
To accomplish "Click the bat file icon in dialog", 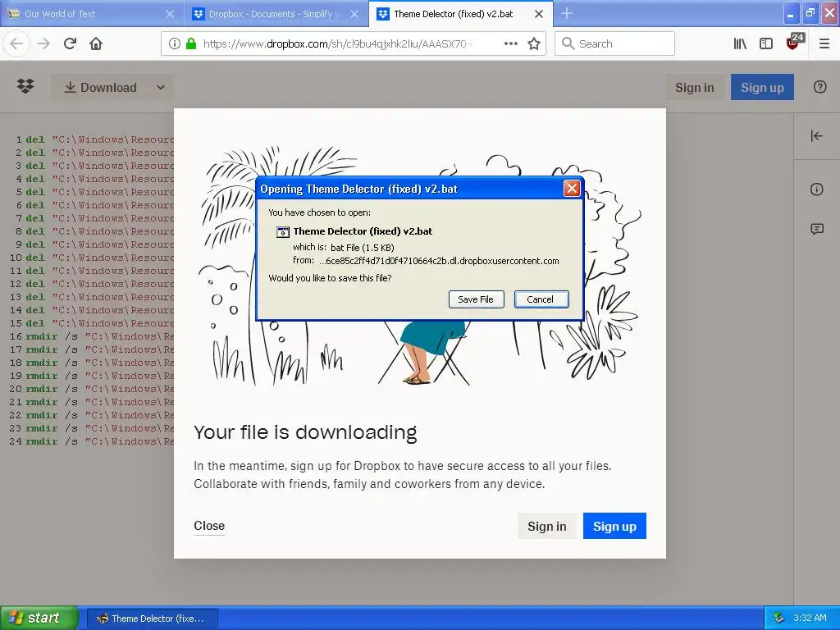I will tap(283, 232).
